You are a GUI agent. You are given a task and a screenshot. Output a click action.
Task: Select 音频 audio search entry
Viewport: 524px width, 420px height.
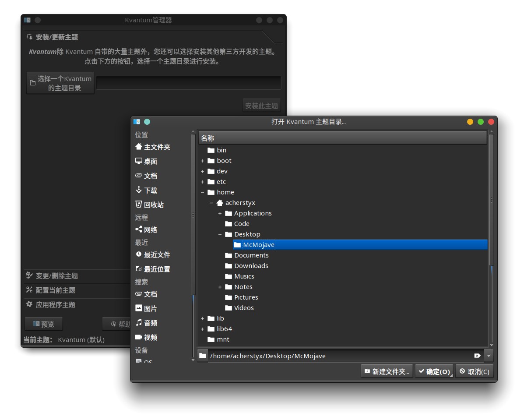click(146, 323)
